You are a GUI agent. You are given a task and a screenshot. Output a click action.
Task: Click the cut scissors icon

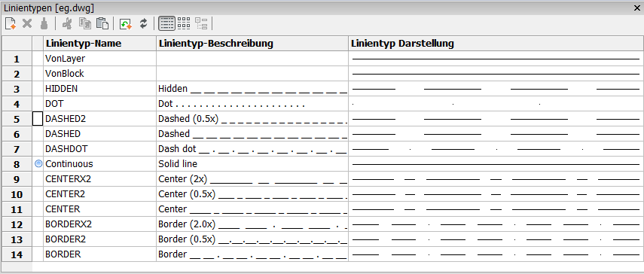67,23
